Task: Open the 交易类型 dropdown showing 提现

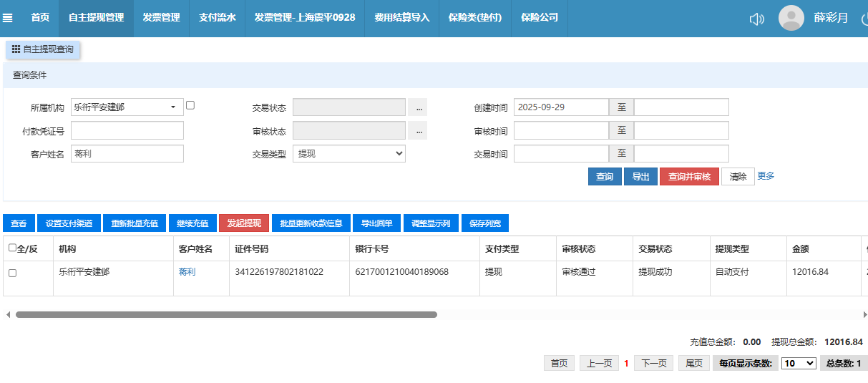Action: point(348,154)
